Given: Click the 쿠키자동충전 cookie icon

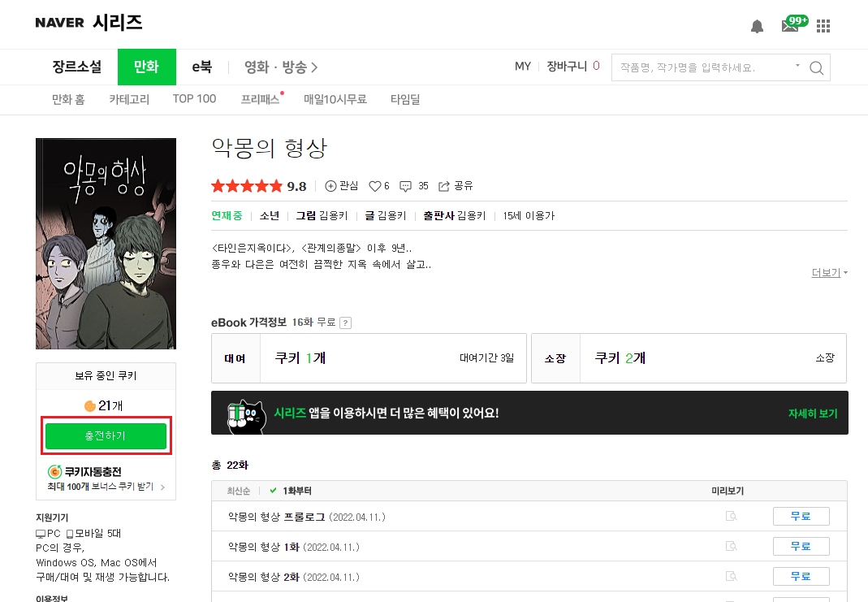Looking at the screenshot, I should [x=54, y=472].
